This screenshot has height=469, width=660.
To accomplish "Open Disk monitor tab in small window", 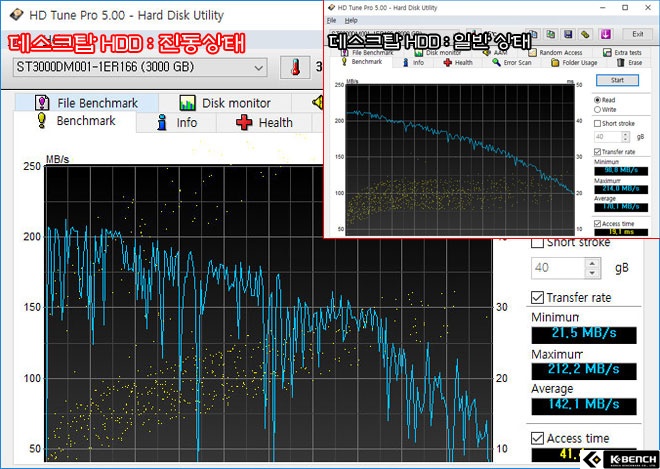I will [x=438, y=52].
